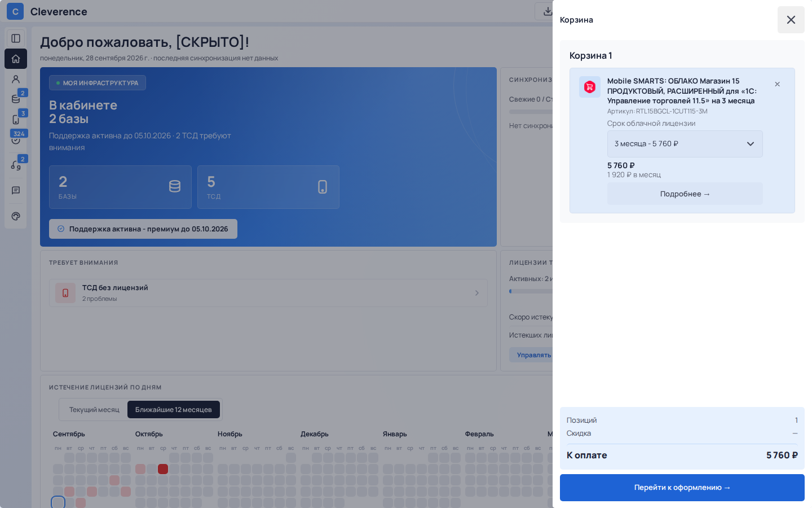The width and height of the screenshot is (812, 508).
Task: Close the Корзина cart panel
Action: pos(791,20)
